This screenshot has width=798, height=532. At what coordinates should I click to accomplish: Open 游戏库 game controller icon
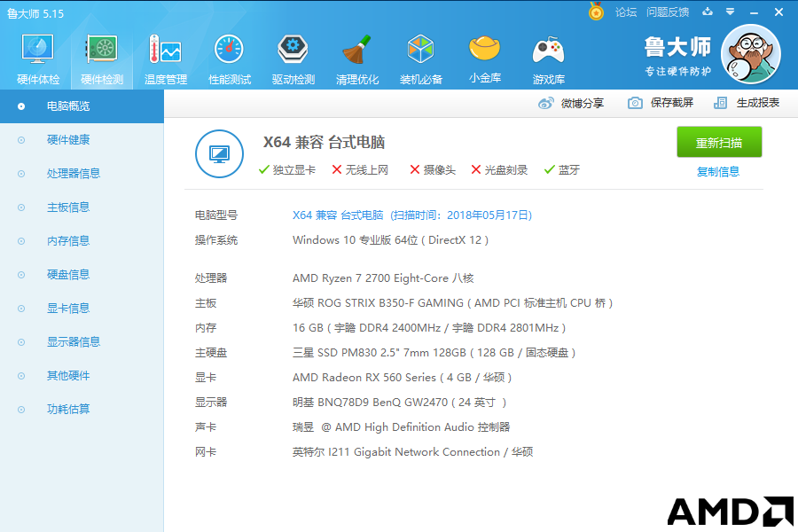[548, 51]
